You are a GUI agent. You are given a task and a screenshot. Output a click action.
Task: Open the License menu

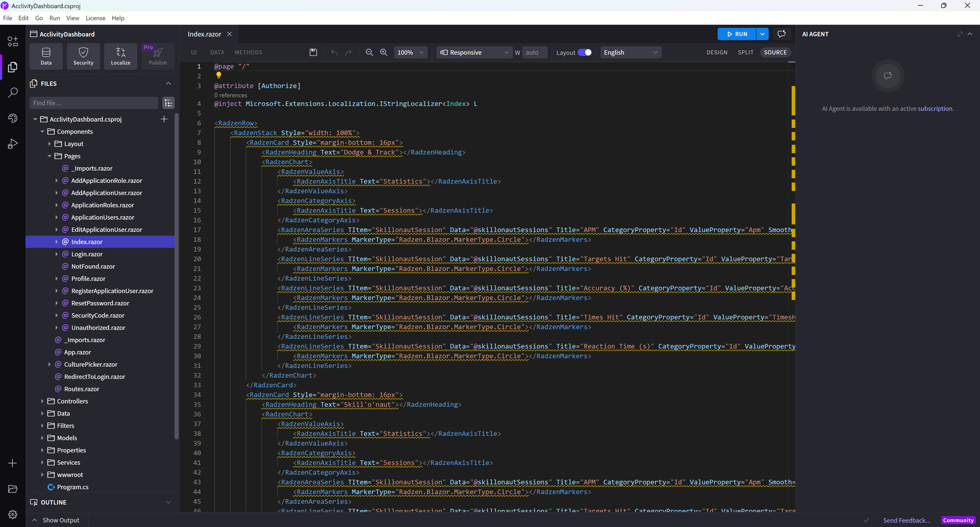(95, 18)
